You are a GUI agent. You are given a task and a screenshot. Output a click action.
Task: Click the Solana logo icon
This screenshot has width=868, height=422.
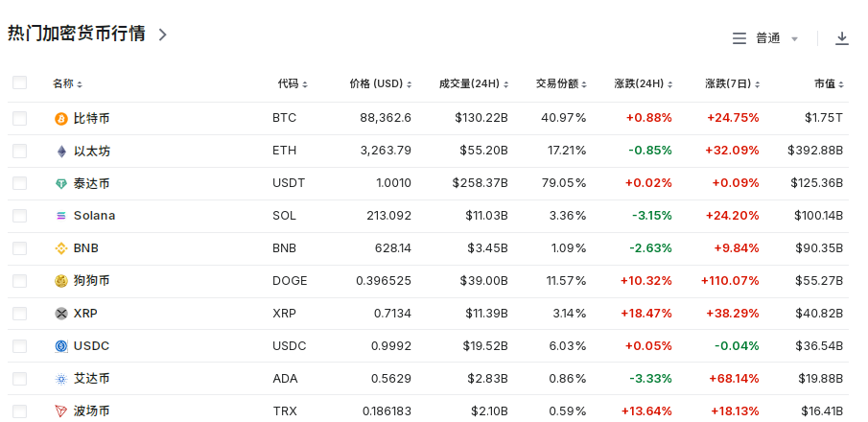[61, 217]
